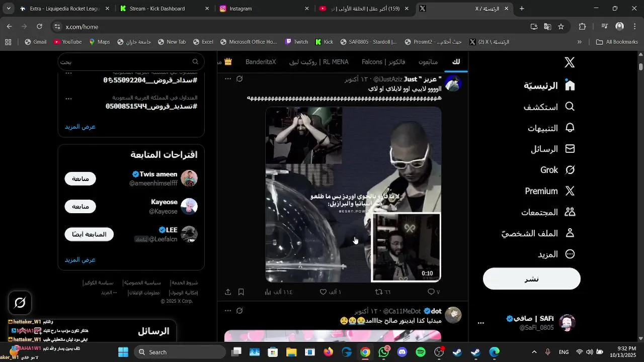Switch to RL MENA روكيت ليق tab
The image size is (644, 362).
tap(319, 62)
